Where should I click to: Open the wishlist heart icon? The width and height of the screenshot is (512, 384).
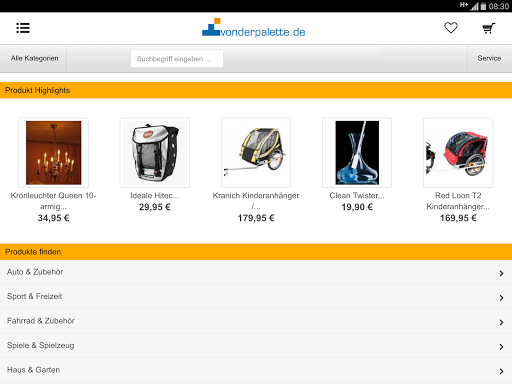[451, 28]
